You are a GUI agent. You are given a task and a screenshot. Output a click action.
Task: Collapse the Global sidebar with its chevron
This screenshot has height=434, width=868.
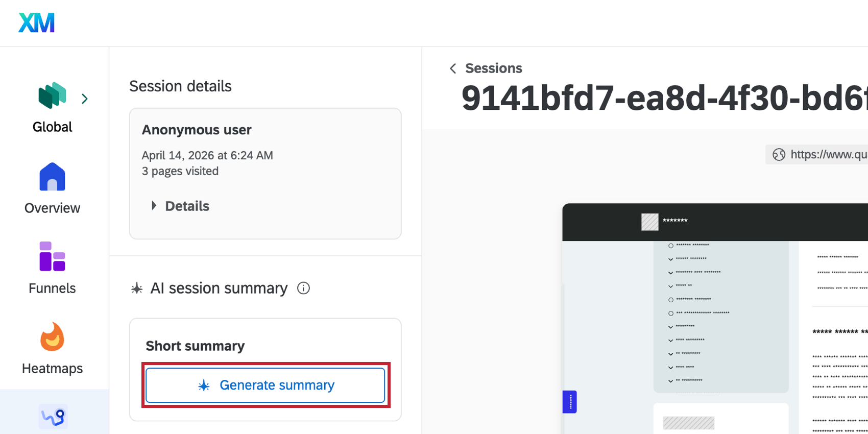(x=85, y=98)
